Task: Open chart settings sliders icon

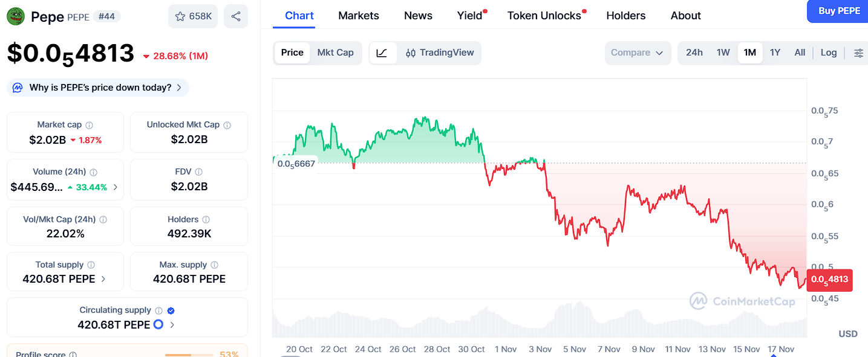Action: click(x=858, y=53)
